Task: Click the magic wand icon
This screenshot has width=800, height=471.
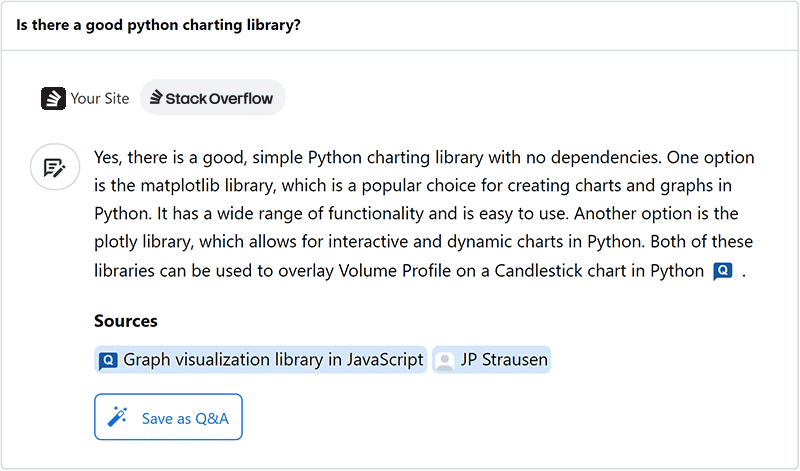Action: pyautogui.click(x=118, y=417)
